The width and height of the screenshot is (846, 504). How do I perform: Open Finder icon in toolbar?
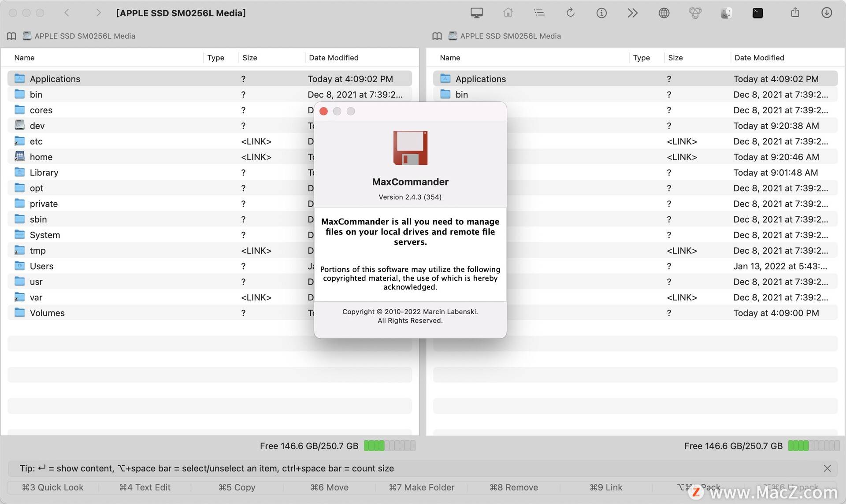[726, 13]
